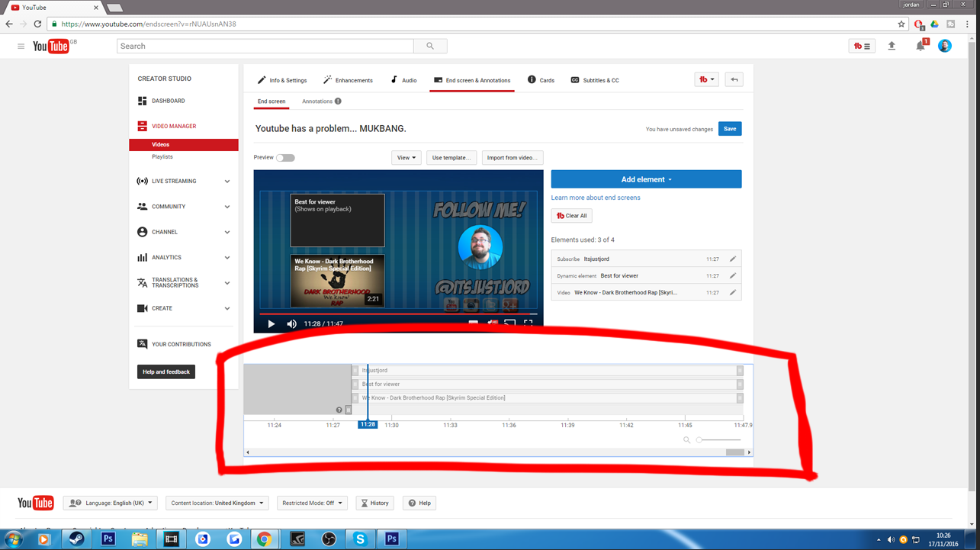Click Help and feedback button

pos(166,372)
